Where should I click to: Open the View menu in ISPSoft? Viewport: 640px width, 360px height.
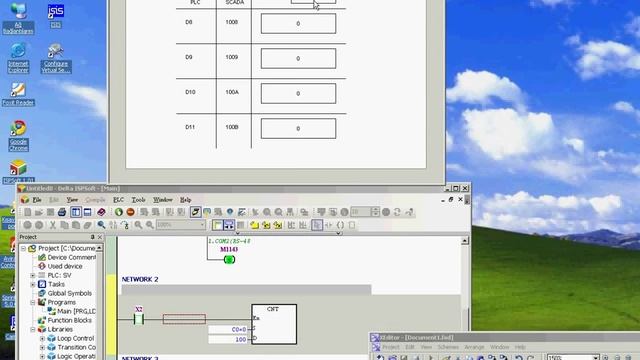click(72, 200)
